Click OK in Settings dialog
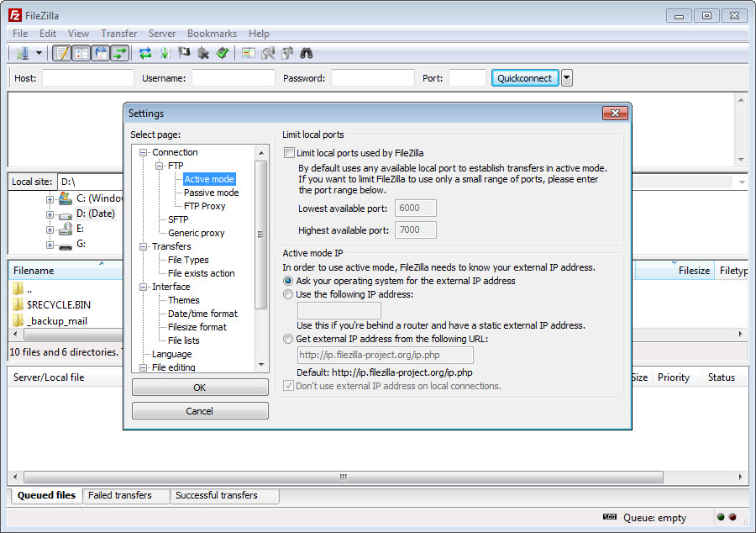The width and height of the screenshot is (756, 533). coord(200,388)
